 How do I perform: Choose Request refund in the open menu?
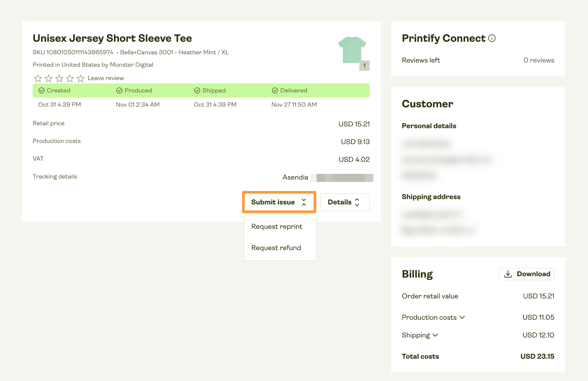[x=276, y=248]
